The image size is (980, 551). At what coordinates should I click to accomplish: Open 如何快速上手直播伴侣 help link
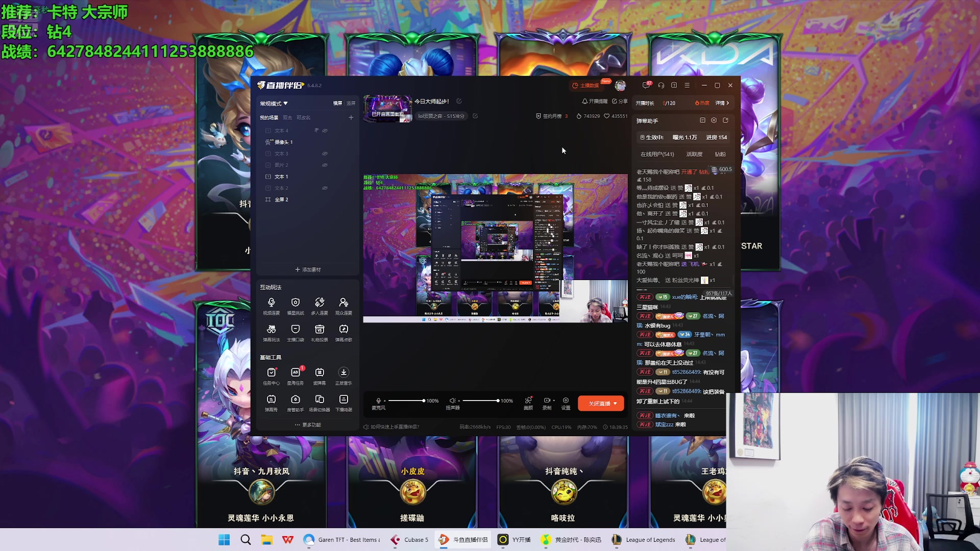coord(391,427)
